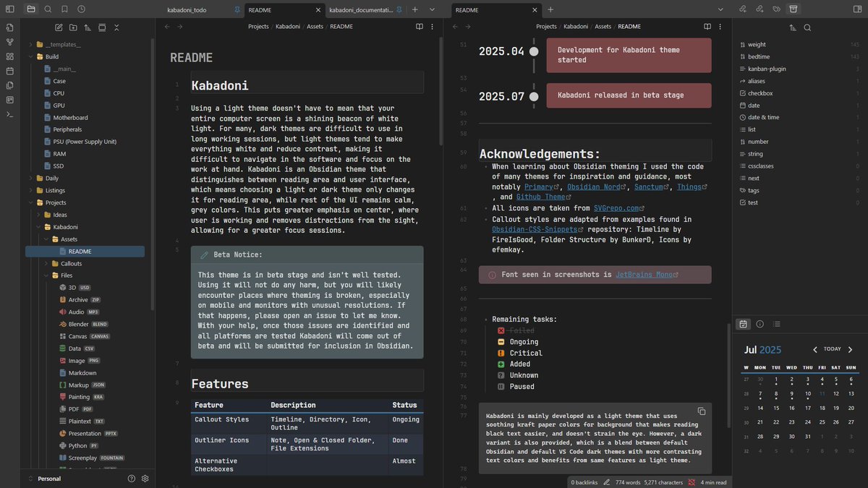The width and height of the screenshot is (868, 488).
Task: Change sort order in file explorer
Action: tap(88, 27)
